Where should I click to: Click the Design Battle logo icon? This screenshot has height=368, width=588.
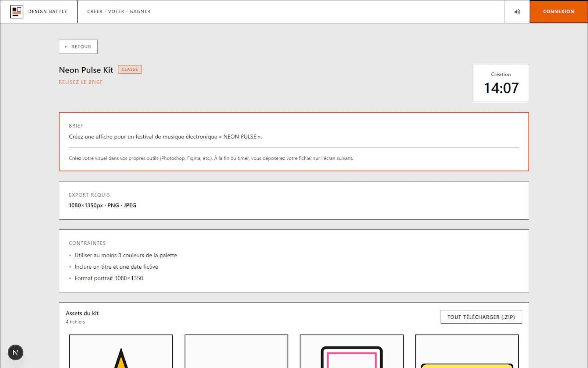[x=17, y=12]
